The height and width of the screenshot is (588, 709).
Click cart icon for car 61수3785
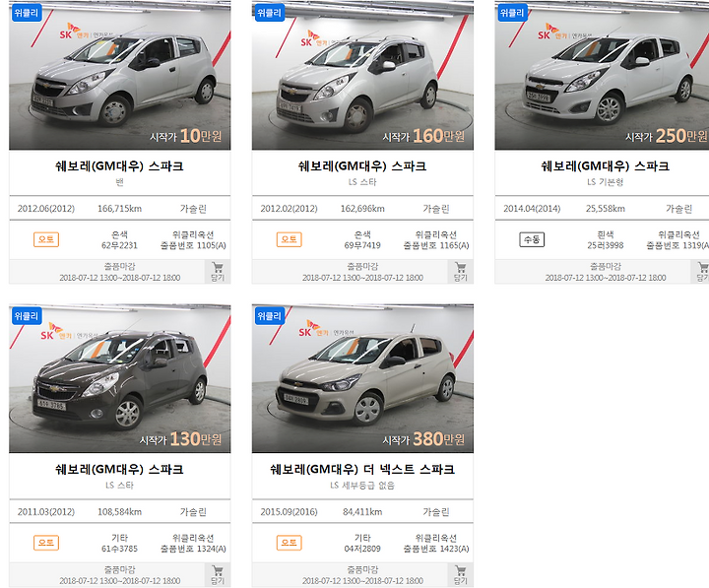coord(218,575)
